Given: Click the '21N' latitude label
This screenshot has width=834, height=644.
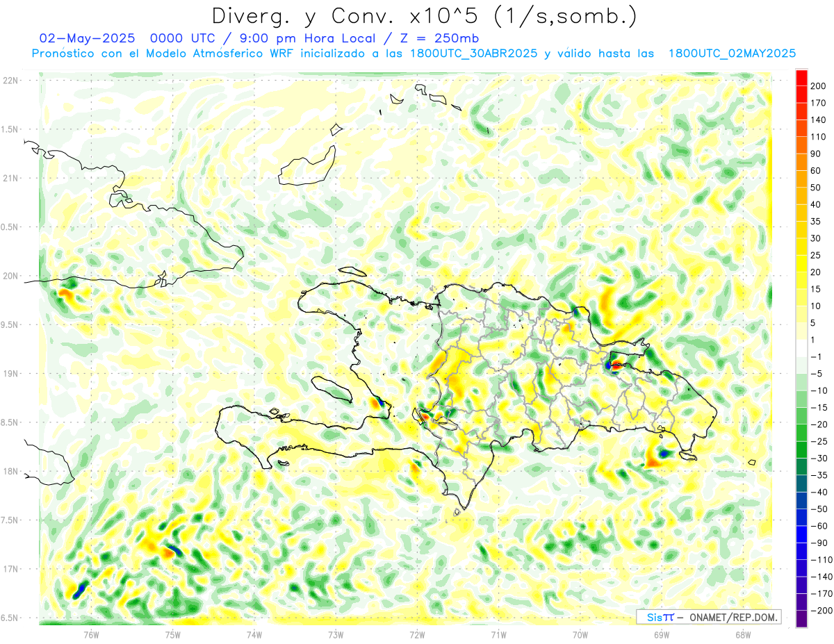Looking at the screenshot, I should point(10,178).
